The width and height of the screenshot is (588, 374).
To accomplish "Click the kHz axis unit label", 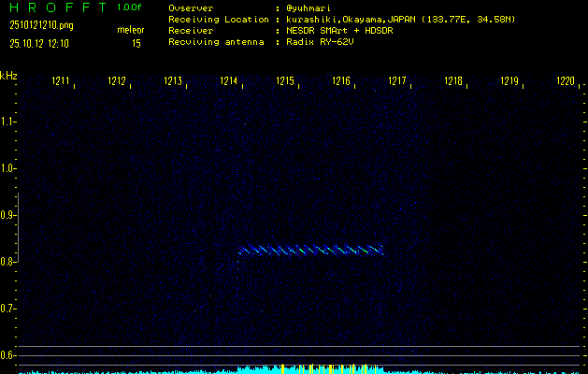I will point(8,76).
